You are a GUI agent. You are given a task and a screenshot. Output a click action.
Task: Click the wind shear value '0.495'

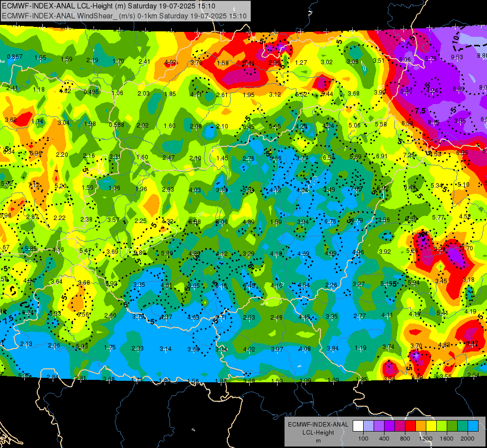(91, 92)
